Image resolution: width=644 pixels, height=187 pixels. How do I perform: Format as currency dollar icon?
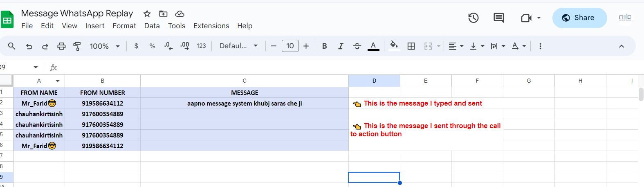click(x=136, y=46)
